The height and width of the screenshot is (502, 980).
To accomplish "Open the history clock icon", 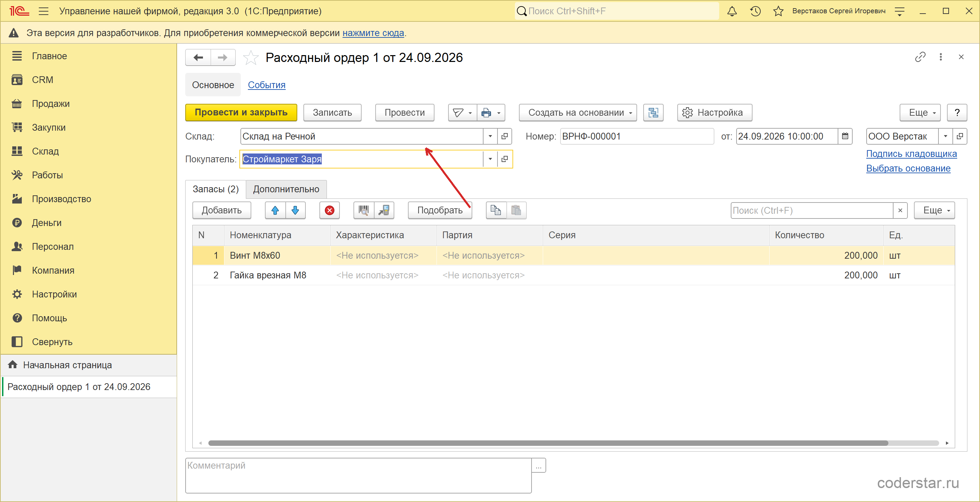I will pyautogui.click(x=755, y=11).
